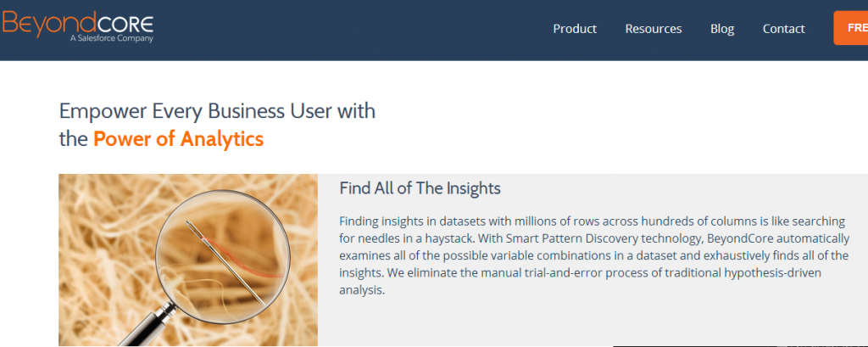Click the BeyondCore logo in header
This screenshot has height=347, width=868.
tap(77, 26)
